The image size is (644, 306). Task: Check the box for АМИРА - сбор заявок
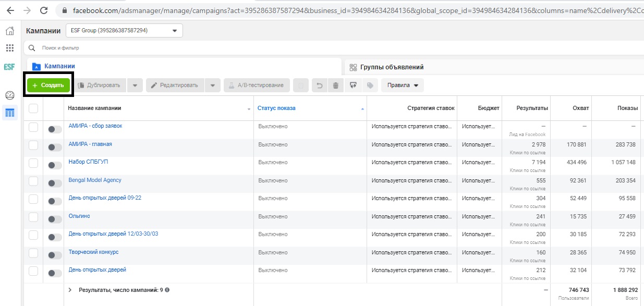(x=33, y=127)
